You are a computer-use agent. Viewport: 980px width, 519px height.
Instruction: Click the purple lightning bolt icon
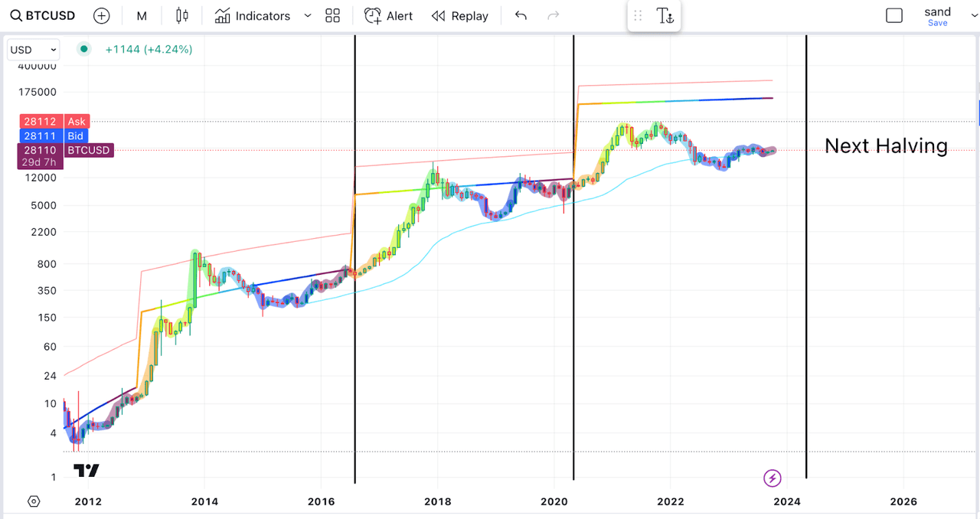pos(773,478)
